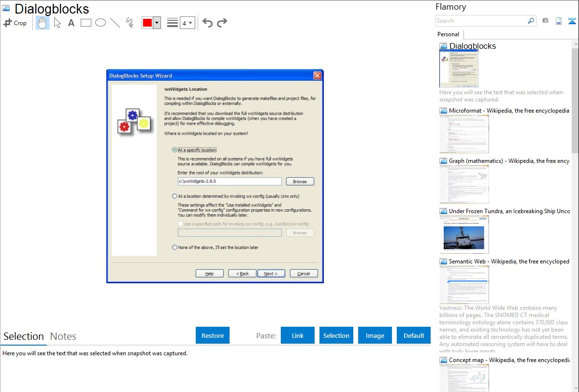Click the scroll-down arrow in snapshot list
The height and width of the screenshot is (392, 579).
coord(575,388)
